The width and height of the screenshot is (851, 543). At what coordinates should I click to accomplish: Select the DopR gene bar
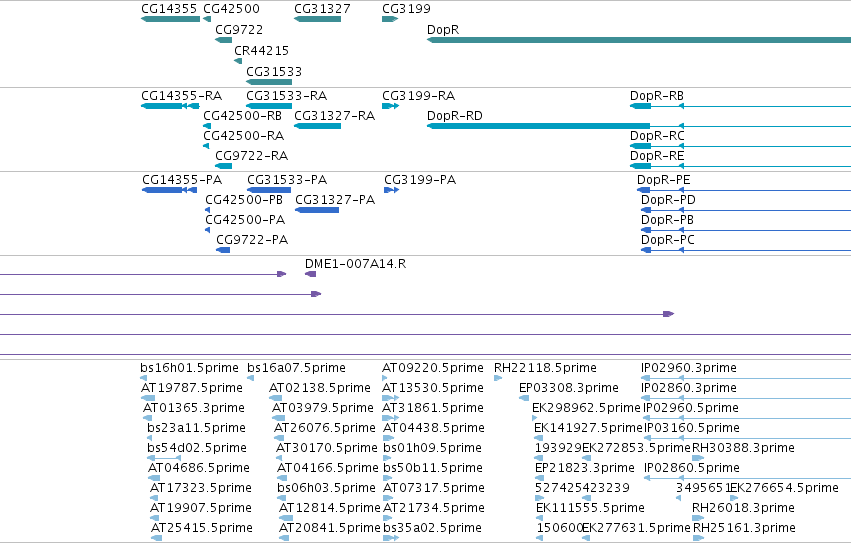[x=639, y=40]
